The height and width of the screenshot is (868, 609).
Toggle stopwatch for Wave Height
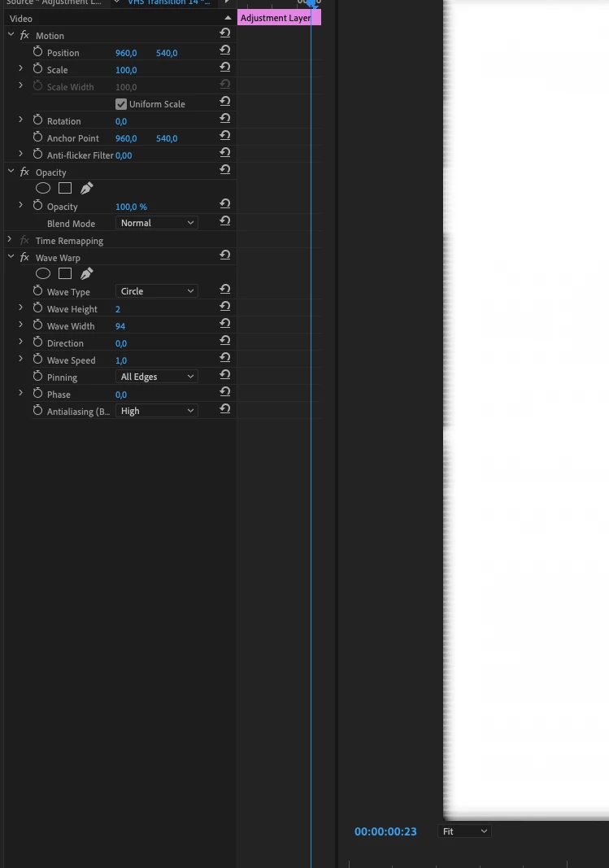point(37,308)
